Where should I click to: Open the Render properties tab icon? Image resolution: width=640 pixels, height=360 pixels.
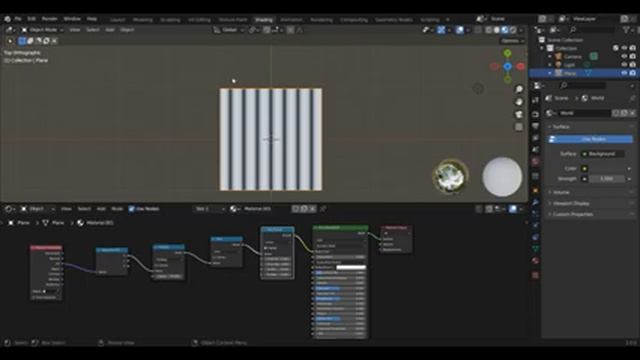coord(536,115)
